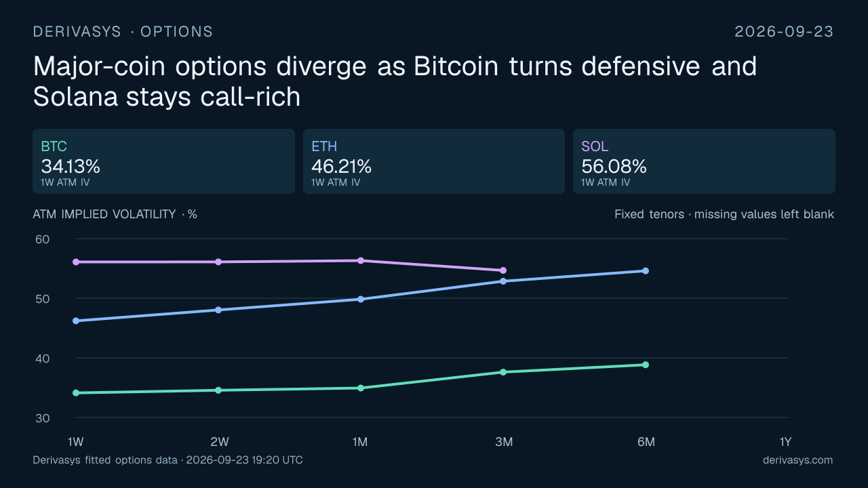Open the derivasys.com footer link
Screen dimensions: 868x488
pyautogui.click(x=797, y=460)
